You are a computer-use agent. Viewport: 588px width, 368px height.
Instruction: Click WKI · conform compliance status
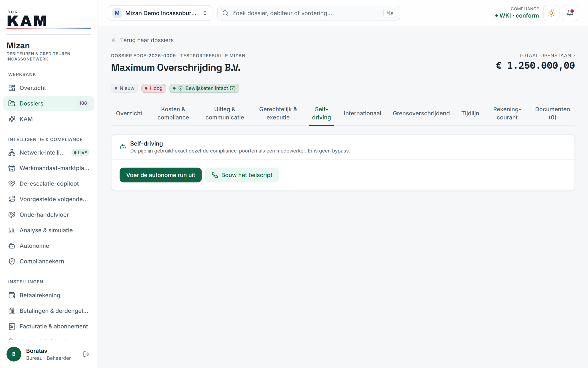517,16
